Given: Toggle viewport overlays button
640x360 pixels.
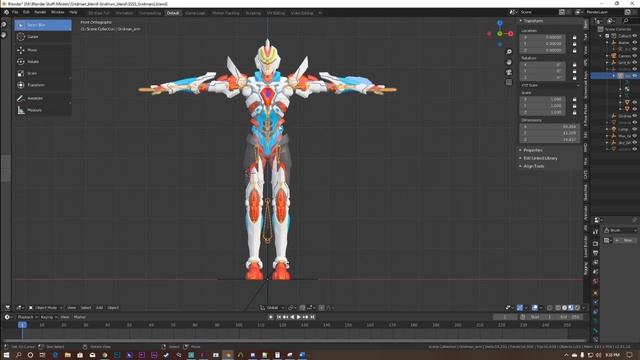Looking at the screenshot, I should (534, 308).
